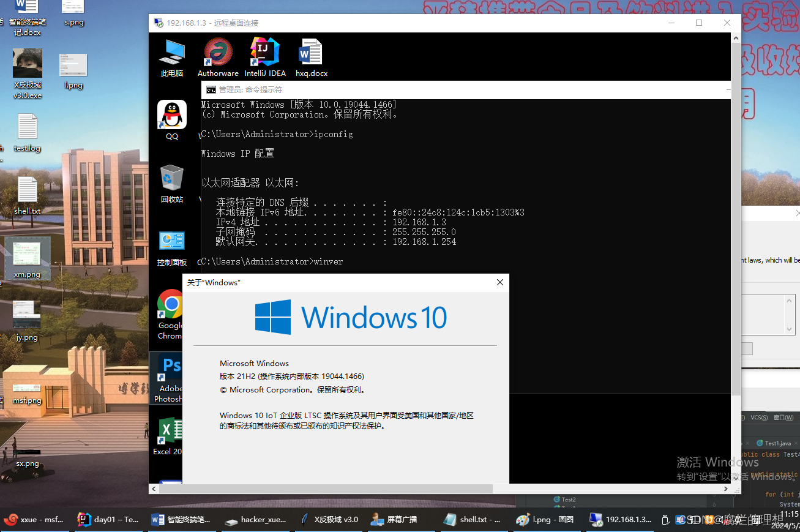Open the 回收站 recycle bin icon
The height and width of the screenshot is (532, 800).
point(172,184)
